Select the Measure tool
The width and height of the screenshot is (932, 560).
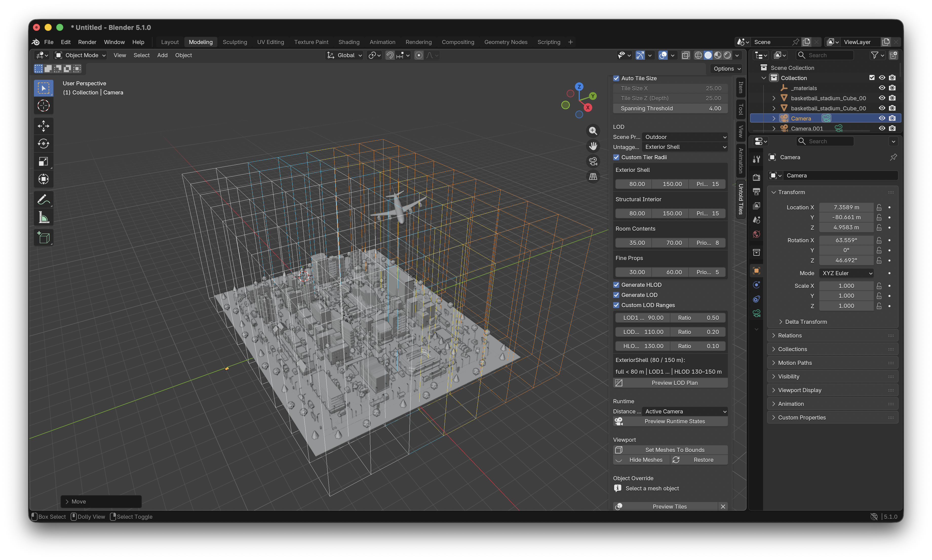[x=43, y=217]
